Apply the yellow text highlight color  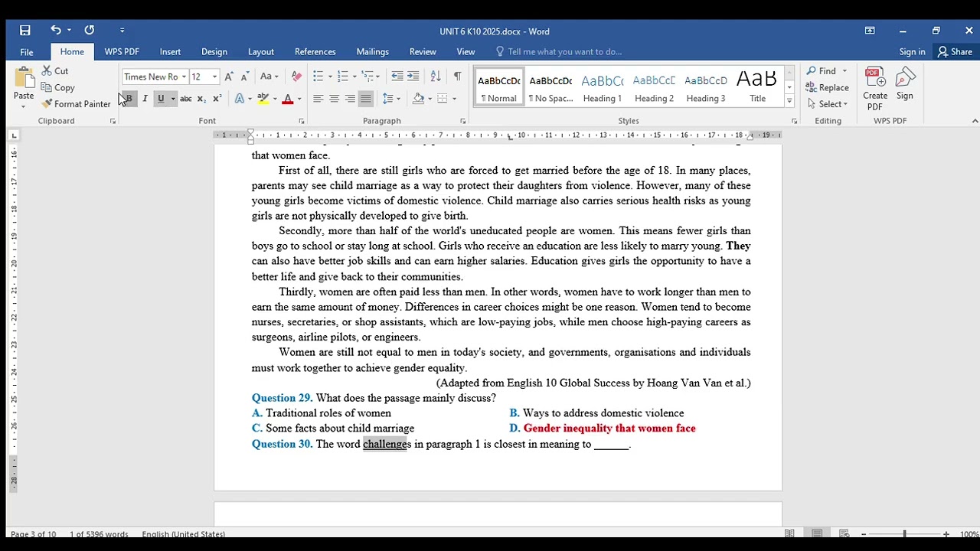point(263,99)
